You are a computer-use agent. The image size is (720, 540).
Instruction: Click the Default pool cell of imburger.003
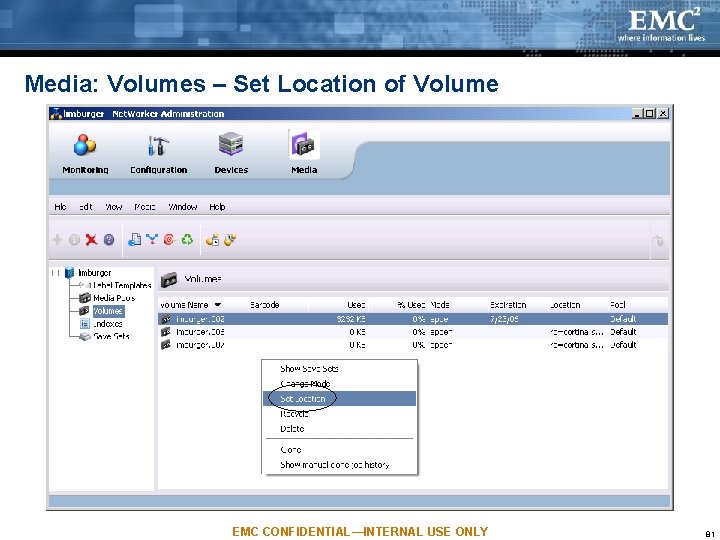click(x=623, y=332)
